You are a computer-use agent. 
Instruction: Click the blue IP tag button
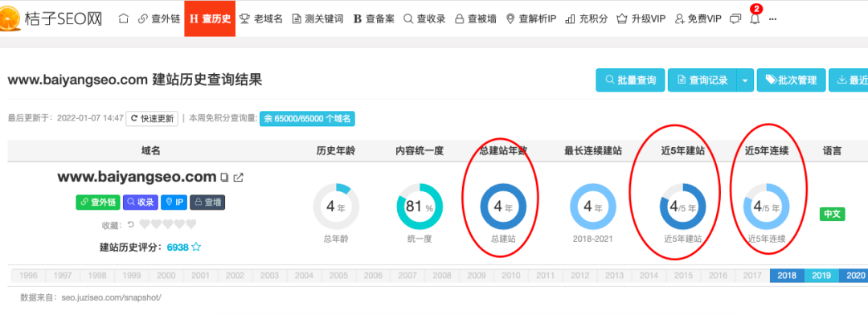174,202
